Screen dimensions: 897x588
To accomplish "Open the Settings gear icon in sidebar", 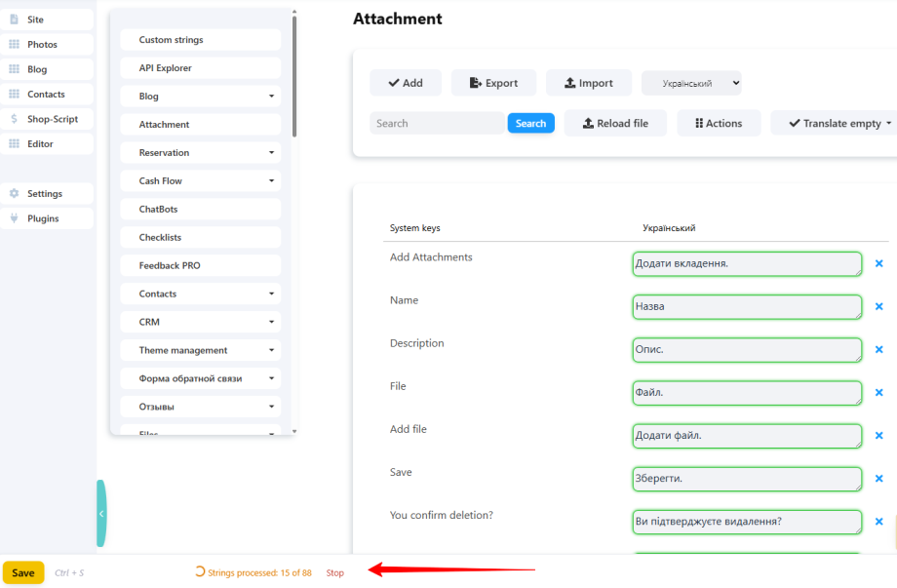I will (x=15, y=193).
